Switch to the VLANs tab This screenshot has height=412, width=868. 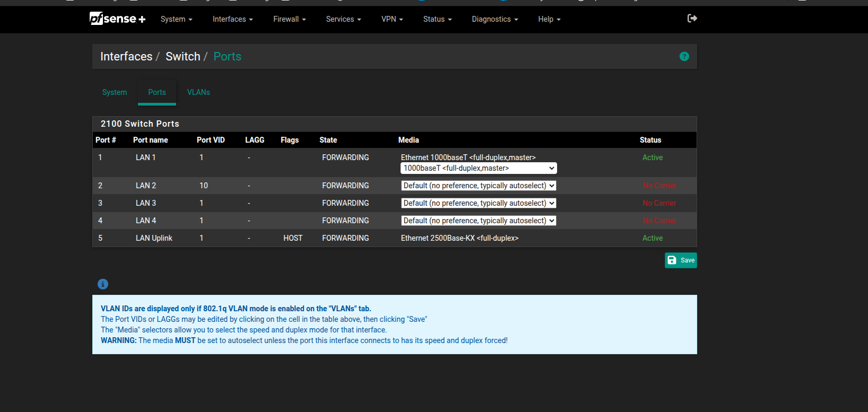pyautogui.click(x=198, y=92)
